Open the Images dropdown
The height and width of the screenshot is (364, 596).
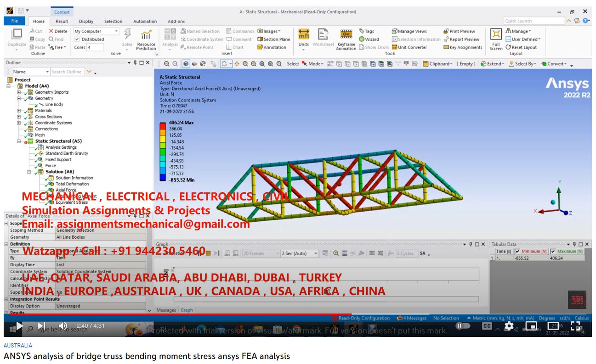tap(269, 31)
